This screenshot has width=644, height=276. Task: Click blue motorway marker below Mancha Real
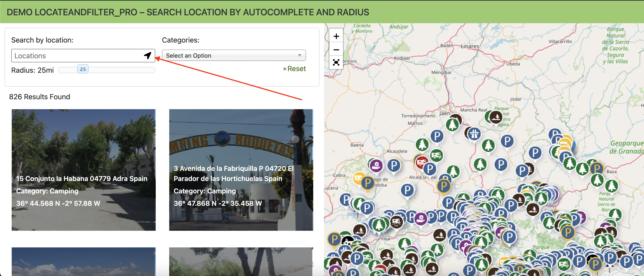[474, 134]
